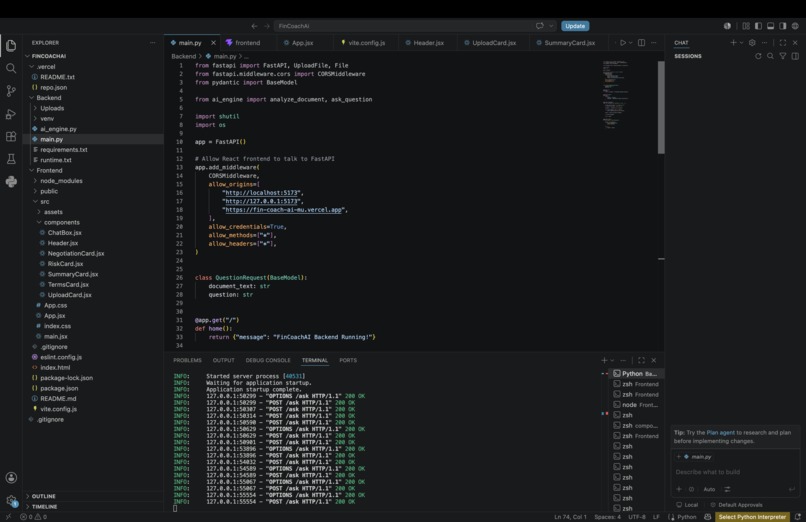This screenshot has width=806, height=522.
Task: Maximize the terminal panel size
Action: coord(642,360)
